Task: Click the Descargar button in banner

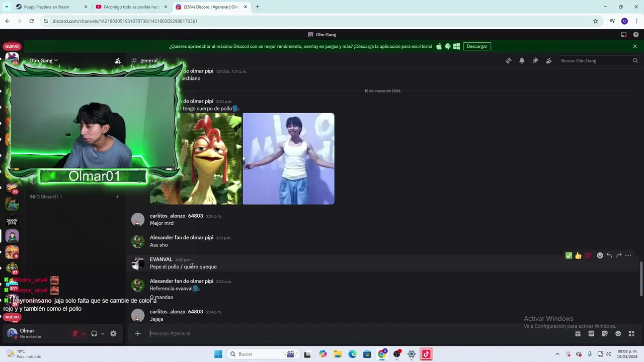Action: point(477,46)
